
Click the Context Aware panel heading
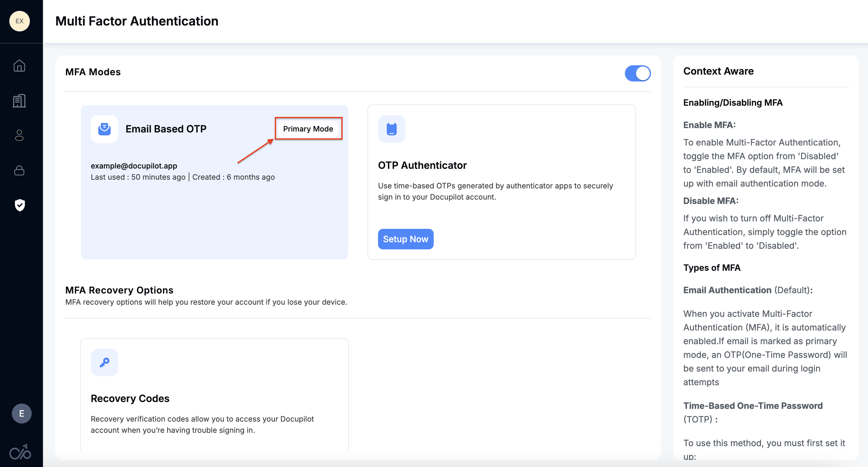(718, 71)
